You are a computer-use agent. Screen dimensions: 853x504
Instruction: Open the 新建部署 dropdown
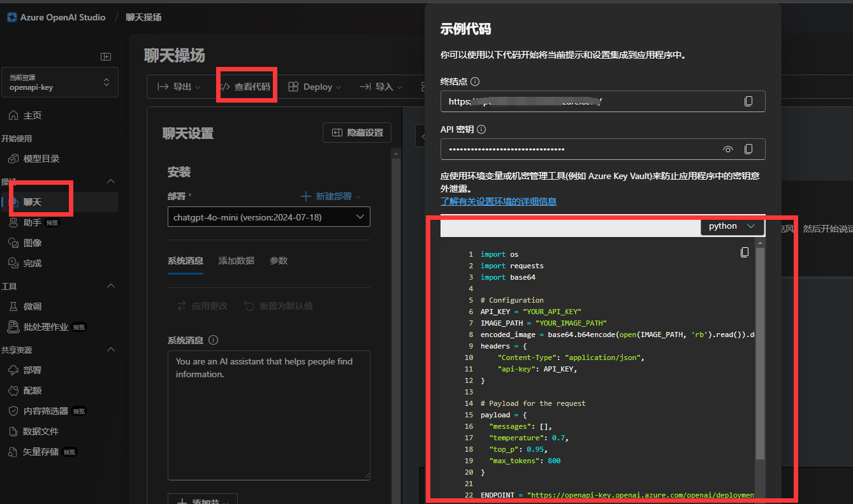point(330,196)
